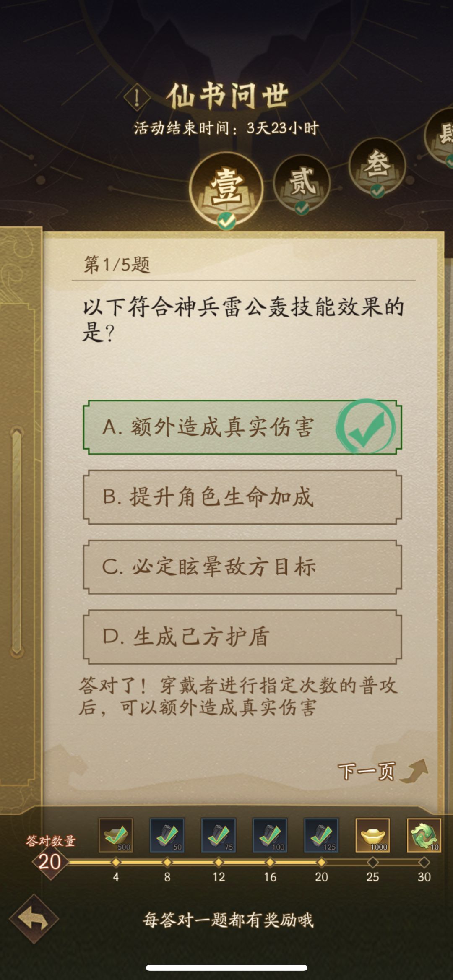Select answer D 生成己方护盾

point(242,637)
